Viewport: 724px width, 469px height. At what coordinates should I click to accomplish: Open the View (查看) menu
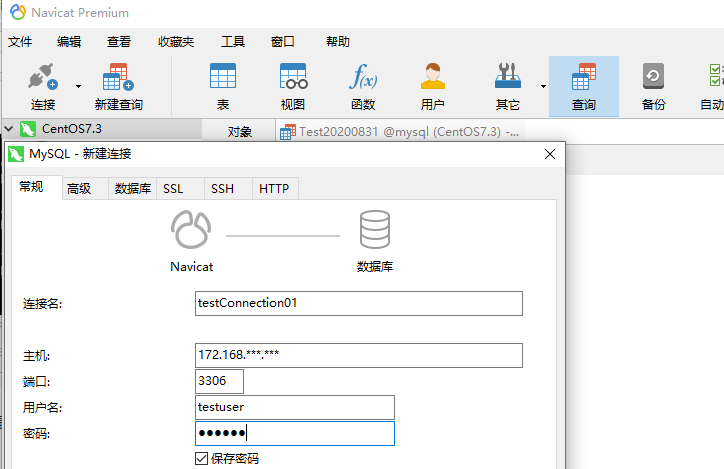click(x=119, y=42)
